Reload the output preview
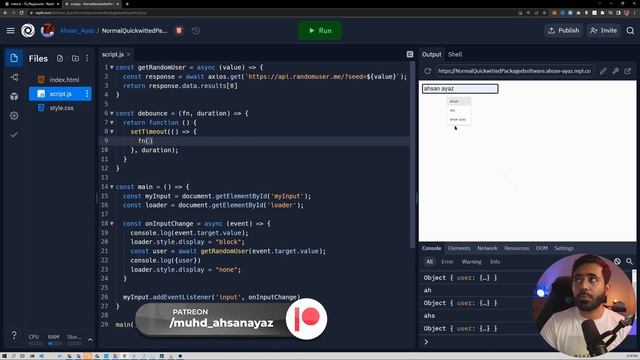Screen dimensions: 640x360 427,71
